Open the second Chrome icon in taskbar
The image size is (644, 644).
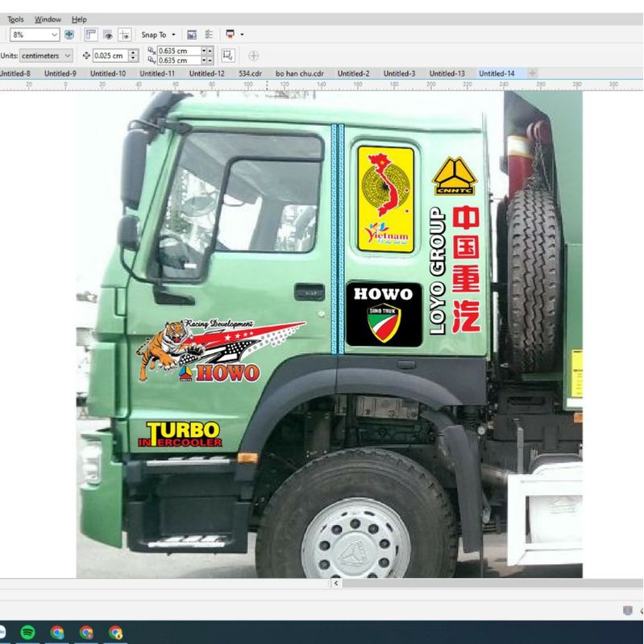(x=86, y=633)
